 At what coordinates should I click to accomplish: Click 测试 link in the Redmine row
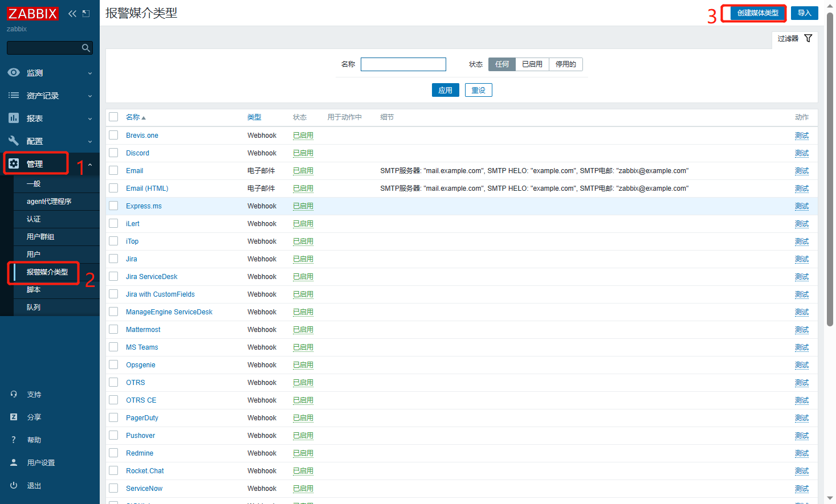[802, 453]
